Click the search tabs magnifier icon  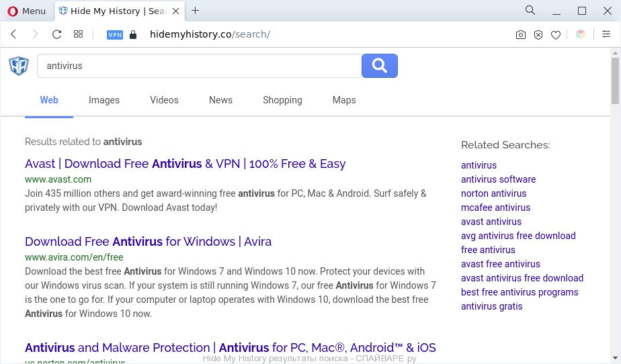(x=530, y=10)
